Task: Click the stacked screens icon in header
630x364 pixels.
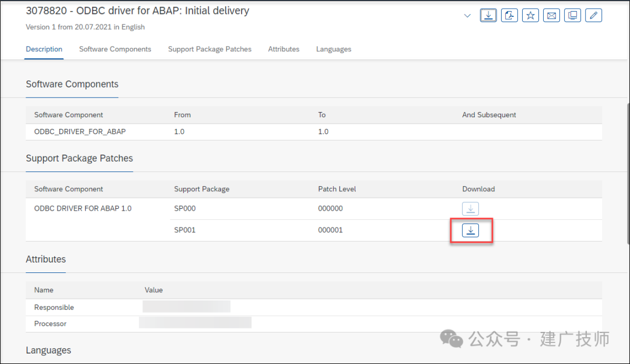Action: coord(572,16)
